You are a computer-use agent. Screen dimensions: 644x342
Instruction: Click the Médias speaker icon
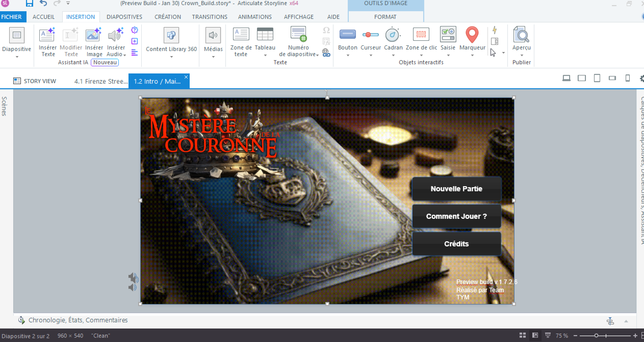213,35
